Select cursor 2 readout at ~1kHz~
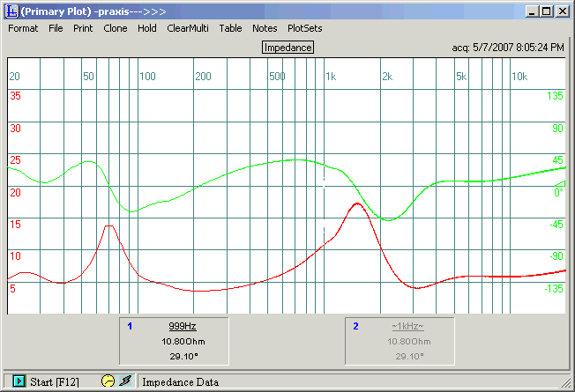This screenshot has width=575, height=392. coord(407,326)
